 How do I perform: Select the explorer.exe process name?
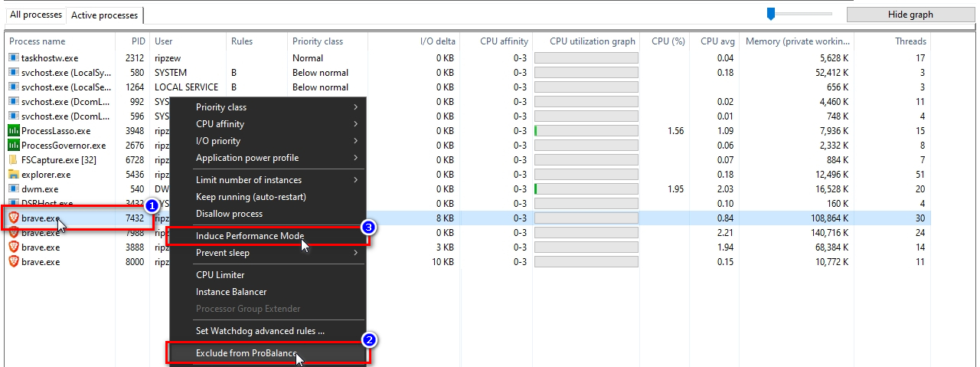[x=46, y=175]
